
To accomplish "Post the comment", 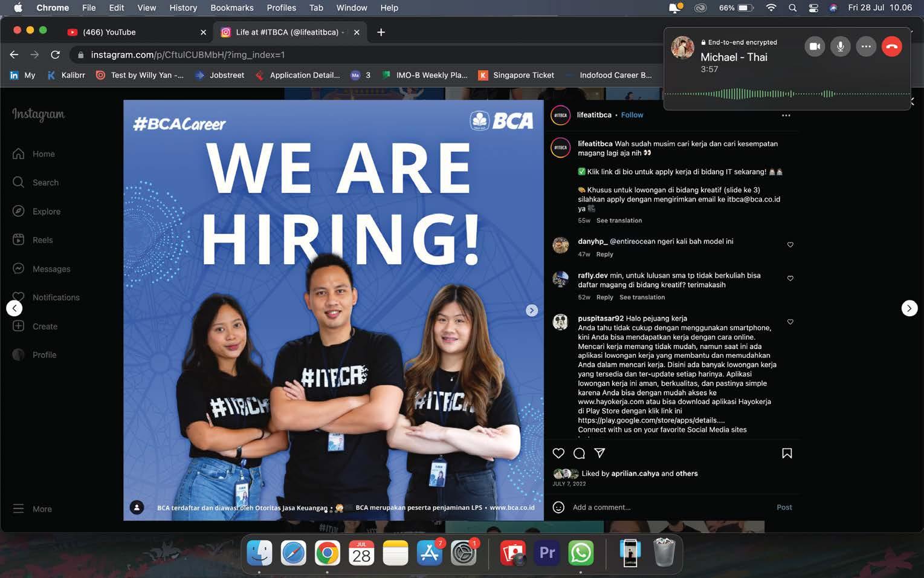I will pos(784,507).
